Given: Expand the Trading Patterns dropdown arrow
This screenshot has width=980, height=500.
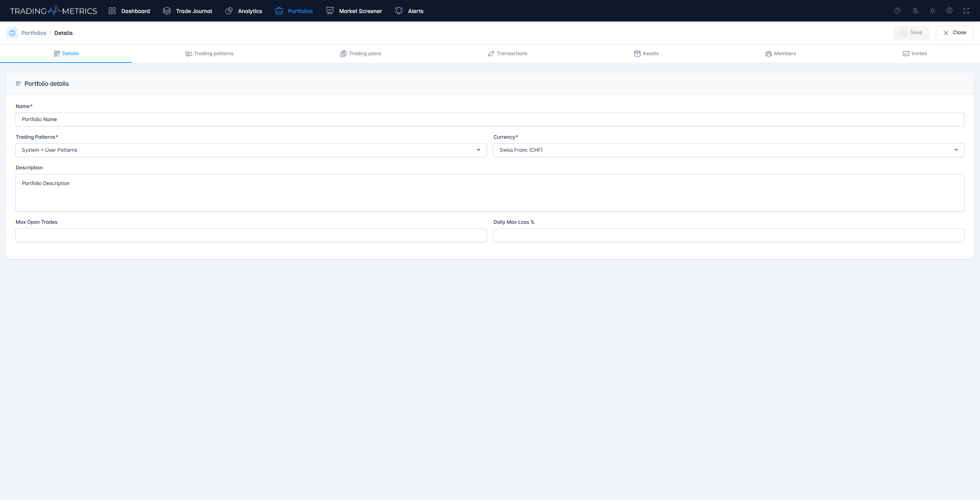Looking at the screenshot, I should tap(479, 150).
